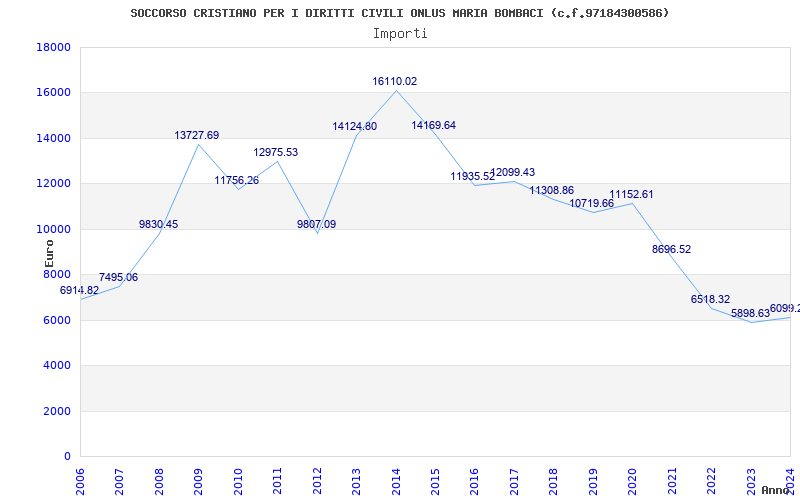Select the y-axis tick 4000

click(x=57, y=366)
